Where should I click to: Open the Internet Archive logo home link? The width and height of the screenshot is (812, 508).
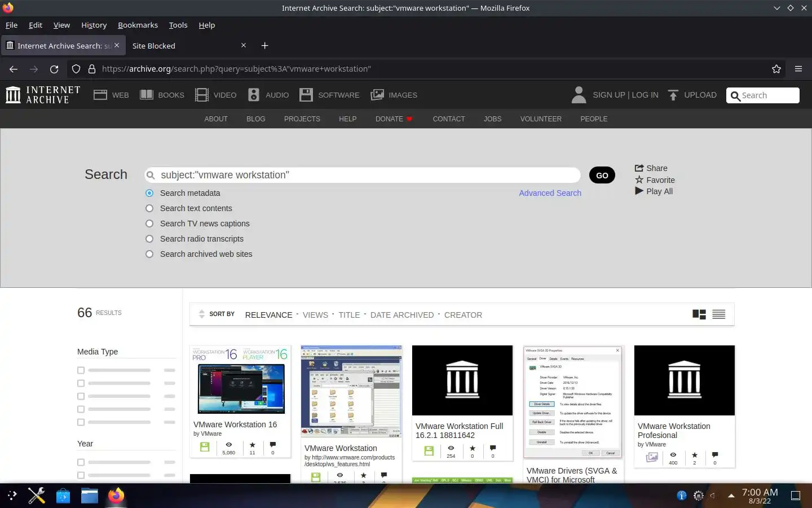pos(43,95)
